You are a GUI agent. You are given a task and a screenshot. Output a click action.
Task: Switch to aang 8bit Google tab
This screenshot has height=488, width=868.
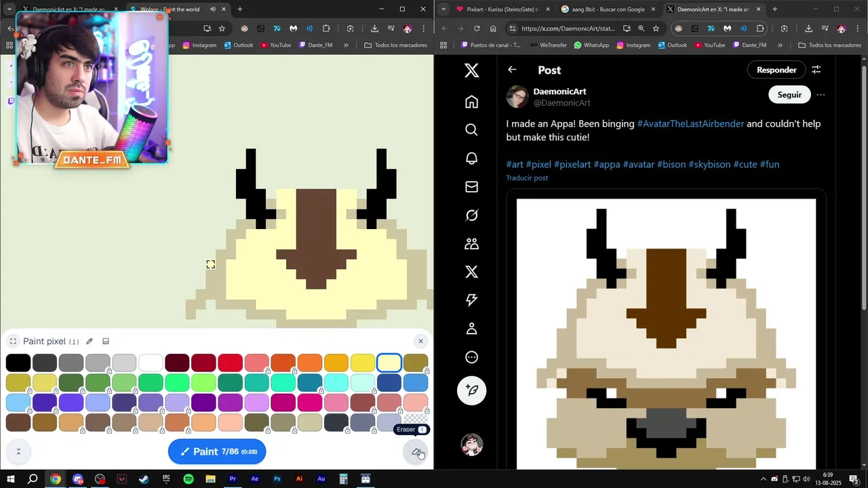click(607, 9)
